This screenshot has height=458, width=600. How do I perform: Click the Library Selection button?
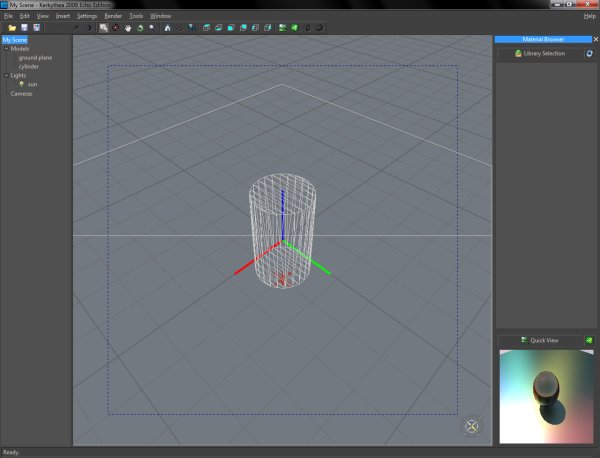pyautogui.click(x=540, y=53)
